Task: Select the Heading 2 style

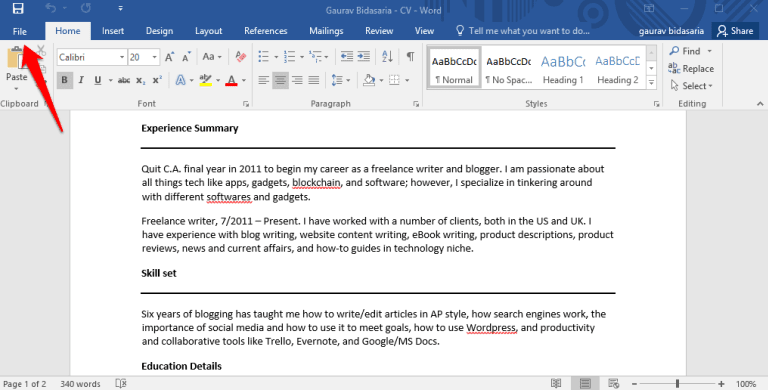Action: coord(618,68)
